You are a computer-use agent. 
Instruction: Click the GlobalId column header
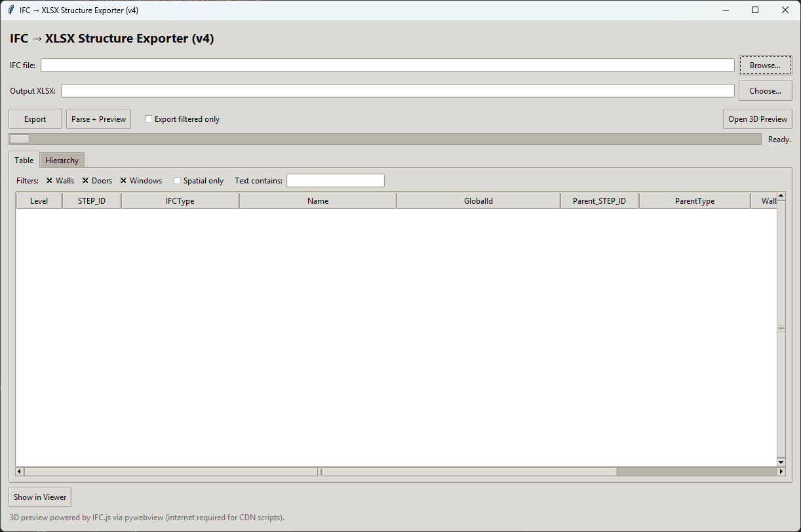tap(479, 201)
